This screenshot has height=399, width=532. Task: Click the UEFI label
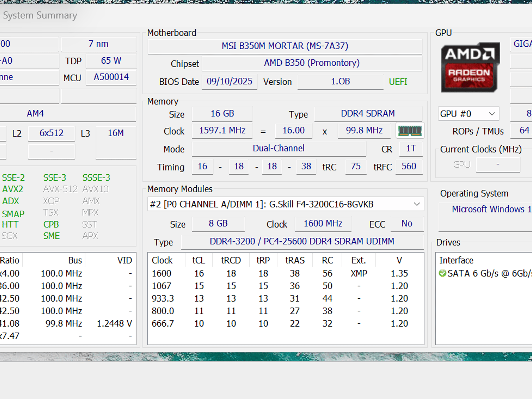click(398, 82)
